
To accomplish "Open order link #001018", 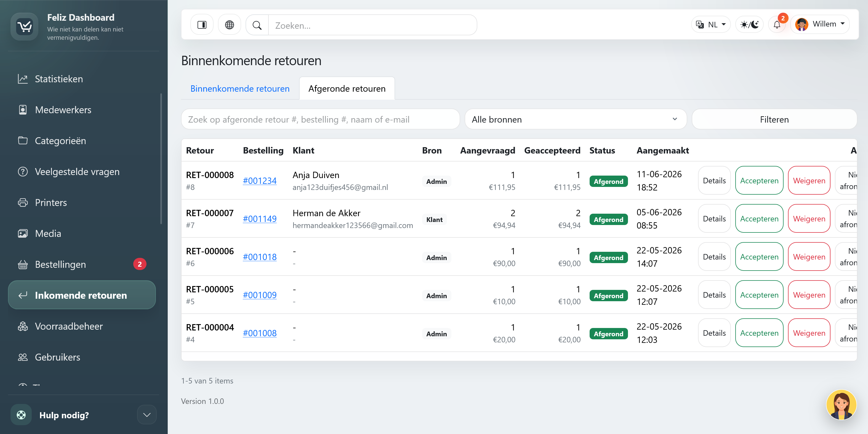I will [x=259, y=257].
